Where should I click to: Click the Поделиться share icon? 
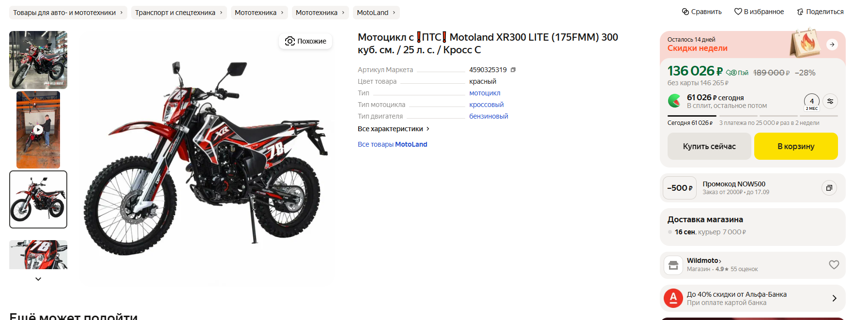click(800, 12)
